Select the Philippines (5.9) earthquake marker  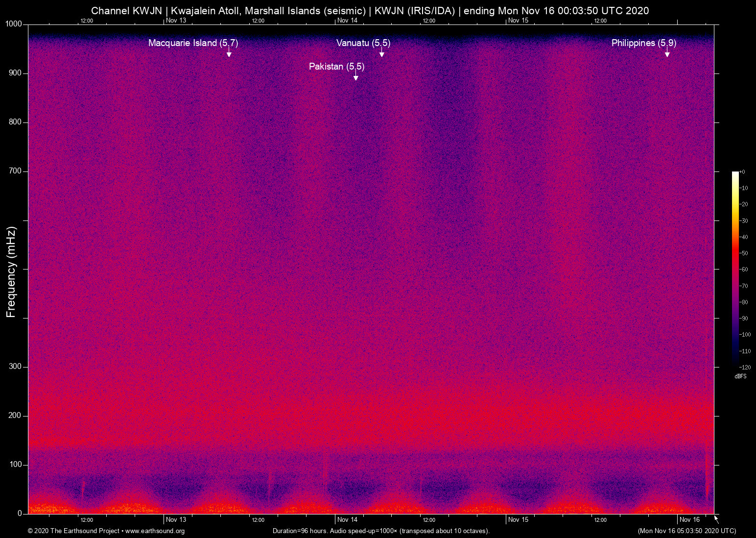point(643,43)
